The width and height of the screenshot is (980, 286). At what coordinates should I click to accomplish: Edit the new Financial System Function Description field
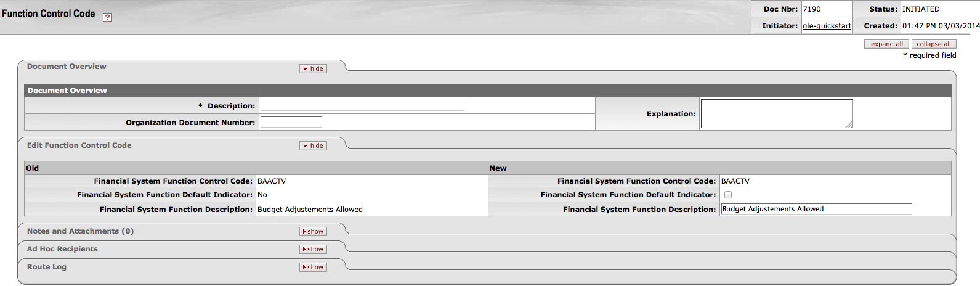click(816, 209)
